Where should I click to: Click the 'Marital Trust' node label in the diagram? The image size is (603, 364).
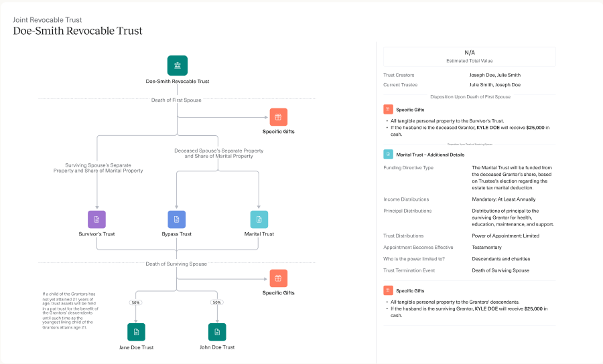pyautogui.click(x=259, y=234)
